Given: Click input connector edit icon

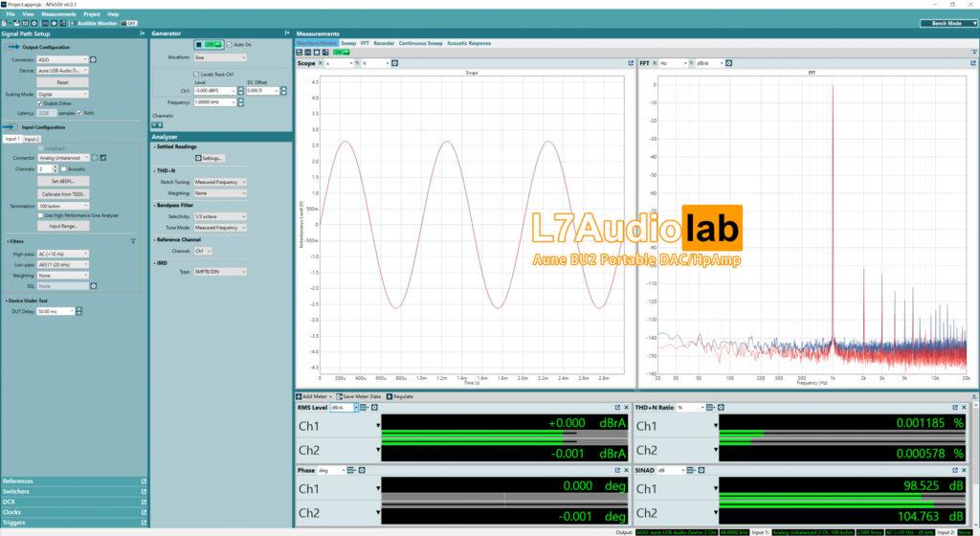Looking at the screenshot, I should [103, 158].
